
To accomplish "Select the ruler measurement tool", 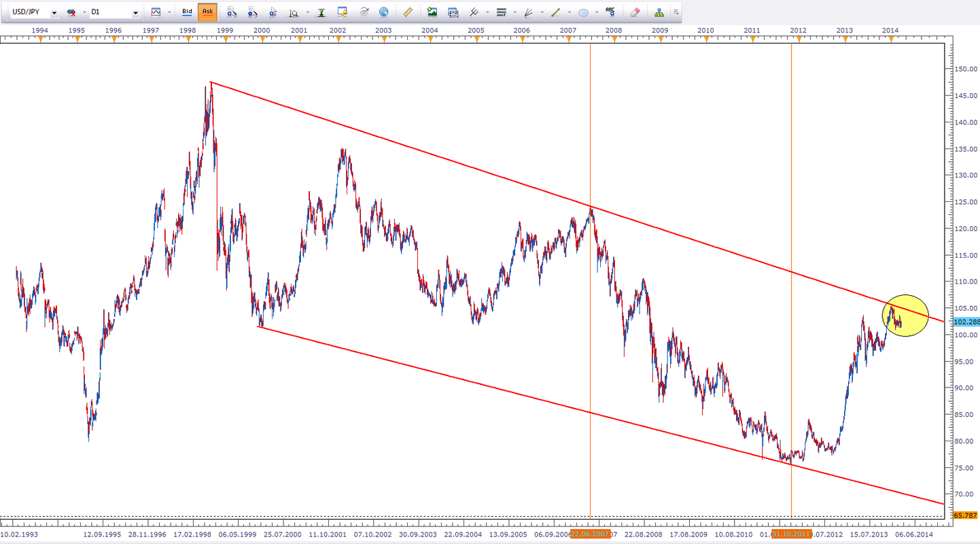I will pos(408,12).
